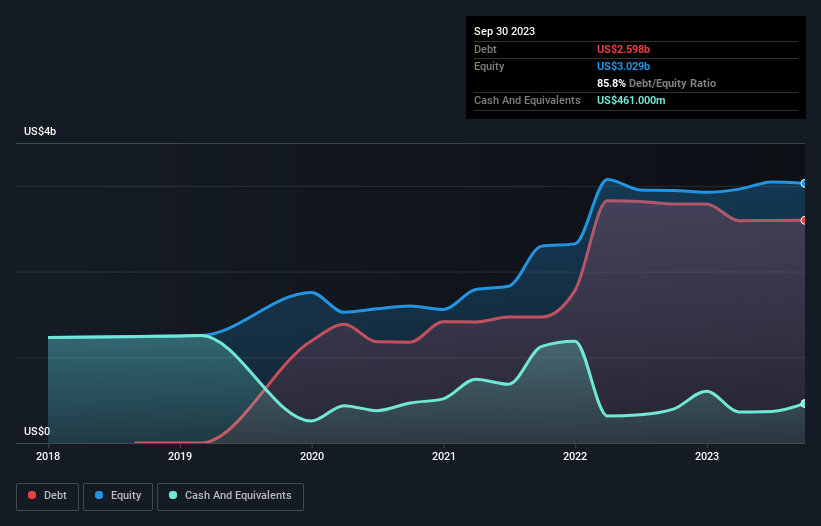821x526 pixels.
Task: Click the 2022 x-axis label
Action: [575, 456]
